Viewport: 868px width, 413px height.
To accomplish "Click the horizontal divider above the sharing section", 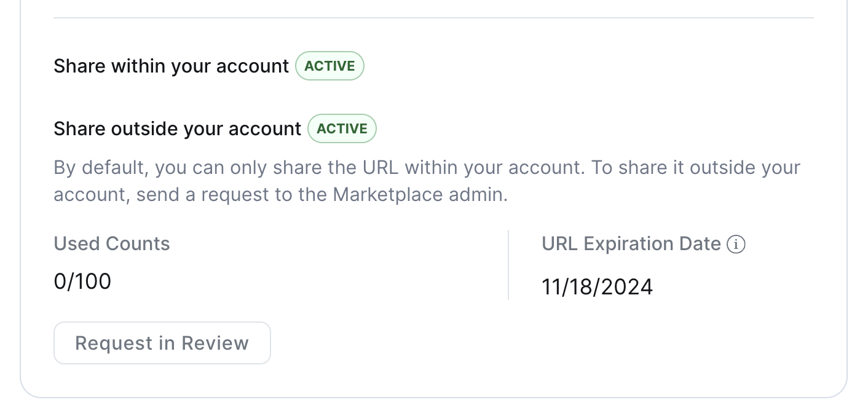I will click(433, 18).
